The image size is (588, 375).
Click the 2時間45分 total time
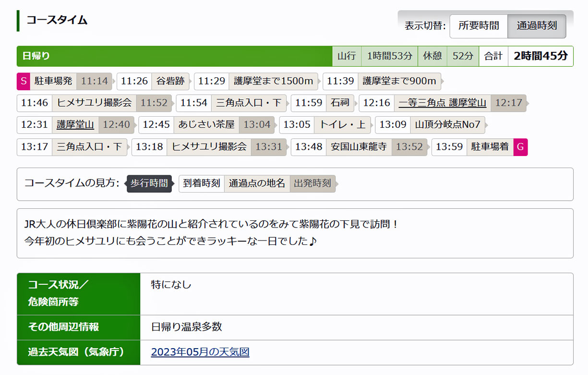coord(540,56)
